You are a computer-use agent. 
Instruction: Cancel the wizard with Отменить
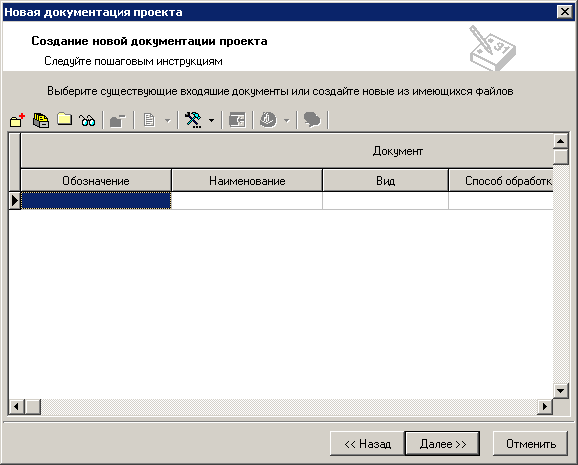pos(531,444)
